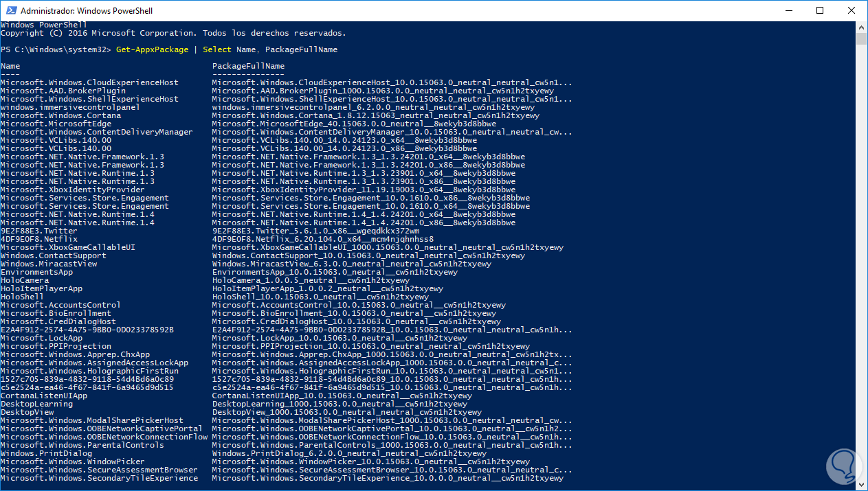This screenshot has width=868, height=491.
Task: Click the Microsoft.Windows.CloudExperienceHost name entry
Action: tap(89, 82)
